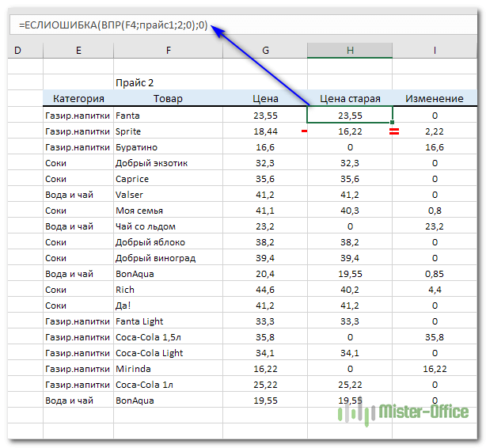Click Газир.напитки category in Mirinda row

click(78, 368)
